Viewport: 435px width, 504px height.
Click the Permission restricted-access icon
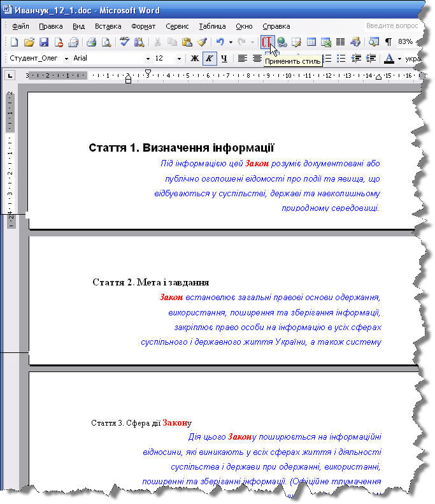click(59, 42)
